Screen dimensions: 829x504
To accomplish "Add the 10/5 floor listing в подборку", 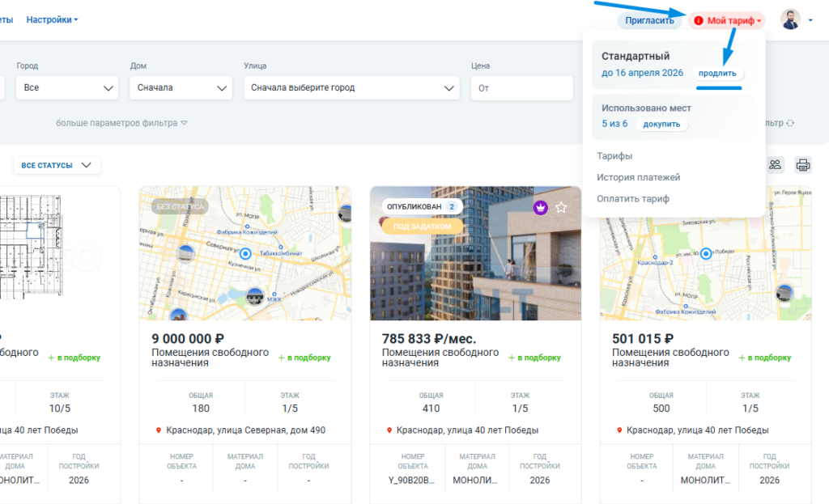I will 74,358.
